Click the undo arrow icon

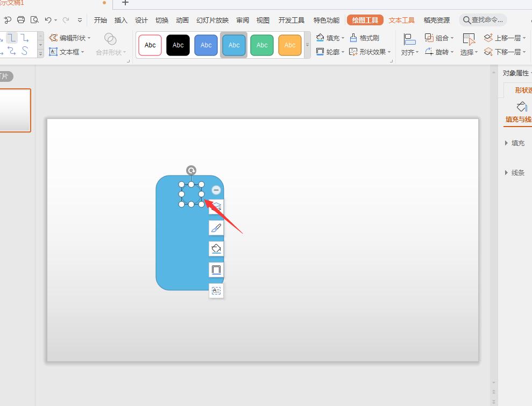click(48, 20)
